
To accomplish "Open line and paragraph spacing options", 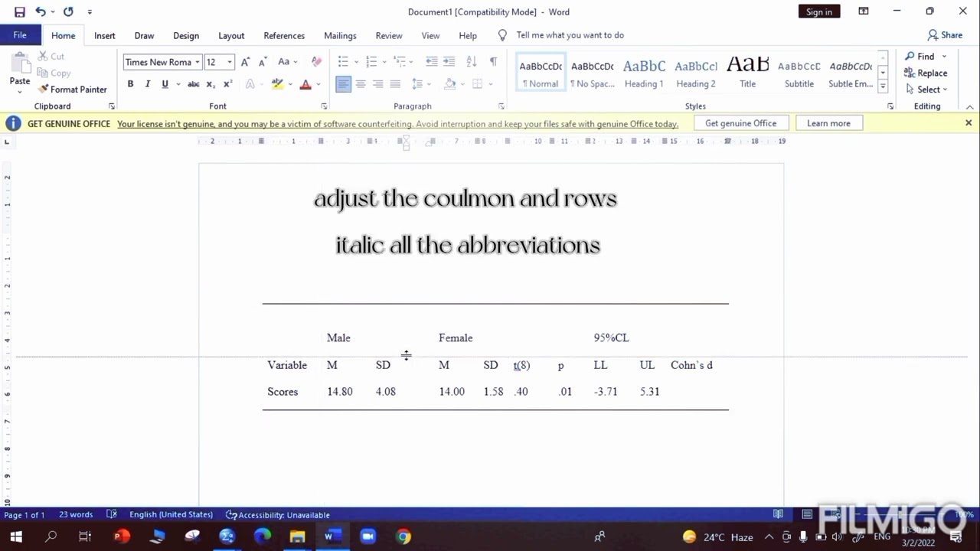I will tap(420, 83).
